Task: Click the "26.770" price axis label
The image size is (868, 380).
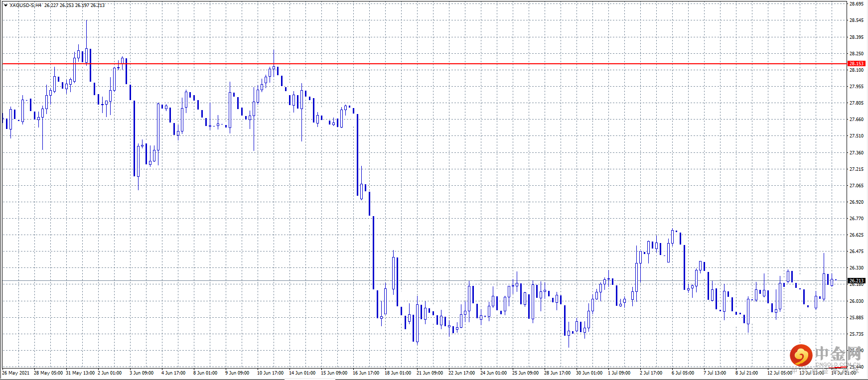Action: [x=857, y=219]
